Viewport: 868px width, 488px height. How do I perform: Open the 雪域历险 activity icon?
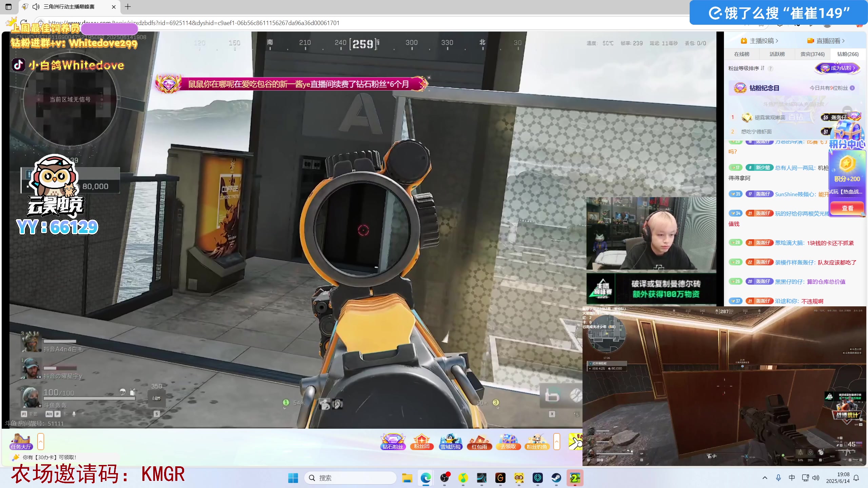(450, 441)
